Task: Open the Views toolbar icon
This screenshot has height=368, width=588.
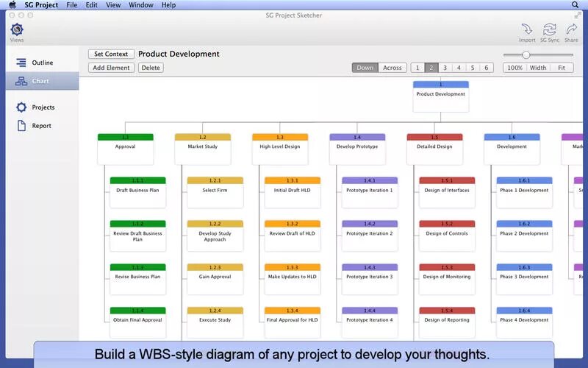Action: [x=17, y=29]
